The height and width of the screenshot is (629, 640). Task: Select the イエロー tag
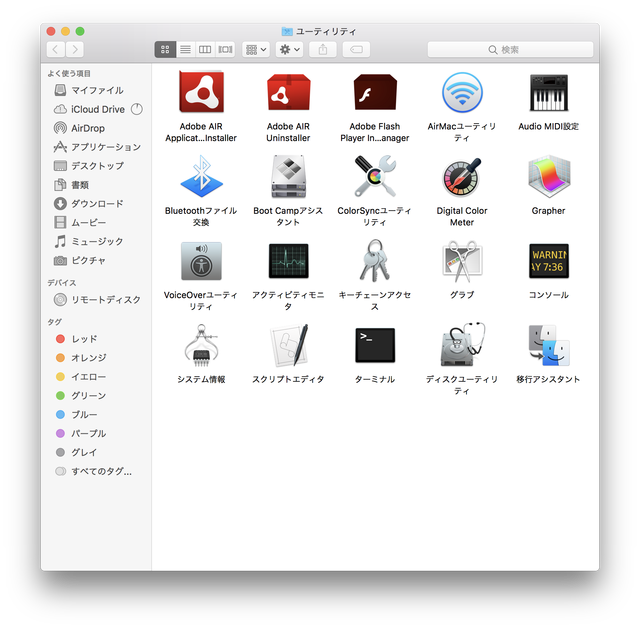(x=96, y=377)
